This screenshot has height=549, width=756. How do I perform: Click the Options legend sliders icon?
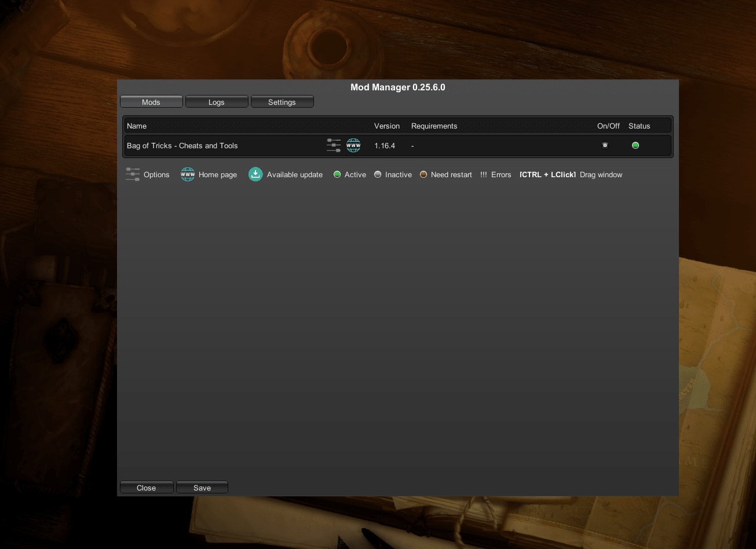click(x=133, y=174)
